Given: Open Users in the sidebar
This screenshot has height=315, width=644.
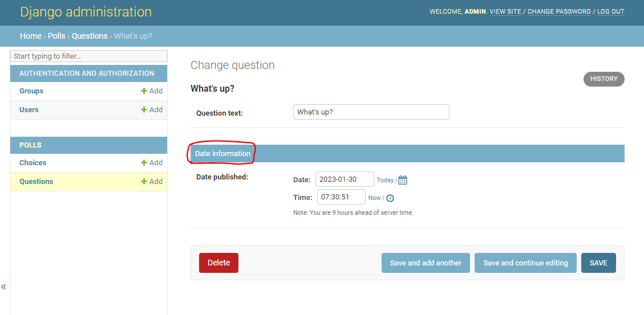Looking at the screenshot, I should pos(29,109).
